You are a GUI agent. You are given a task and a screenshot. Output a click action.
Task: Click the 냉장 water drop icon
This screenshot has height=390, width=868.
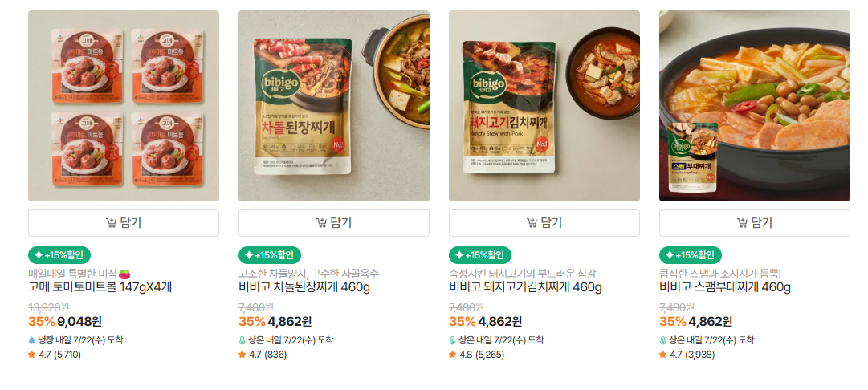click(31, 340)
